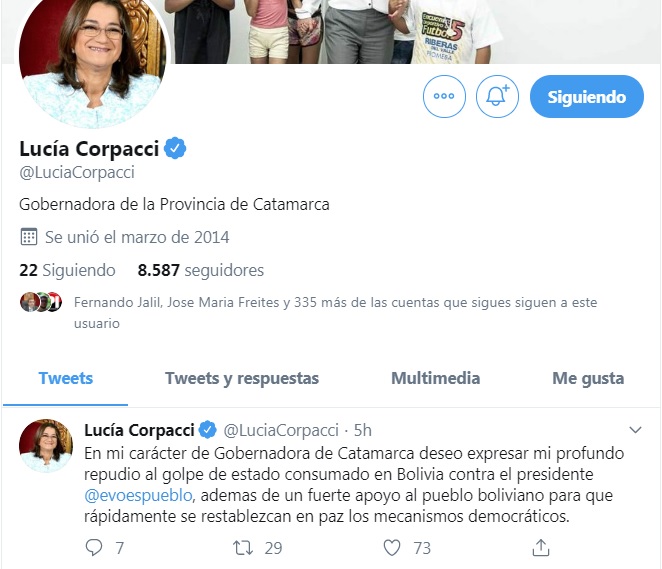Viewport: 662px width, 569px height.
Task: Turn on notifications with the bell icon
Action: [x=497, y=96]
